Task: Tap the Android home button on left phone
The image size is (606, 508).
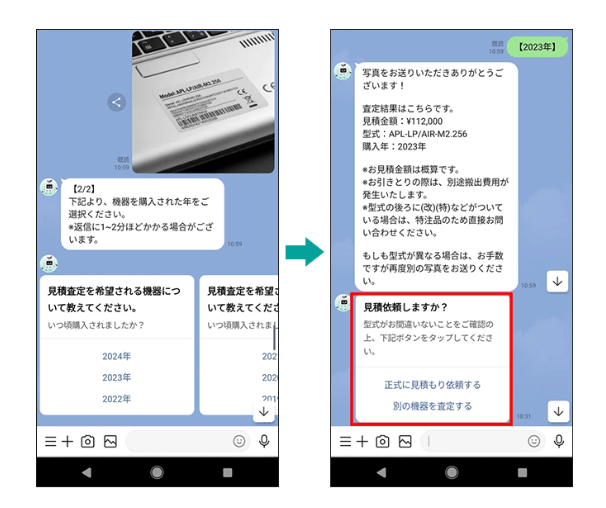Action: [157, 472]
